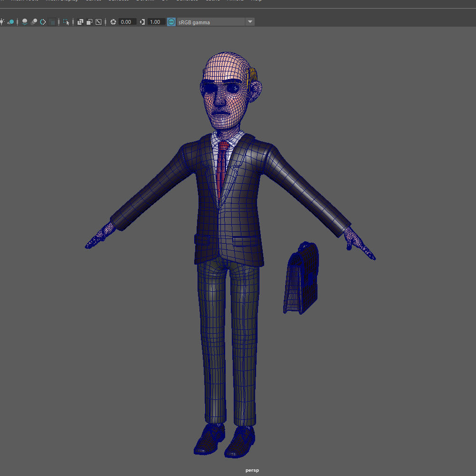
Task: Select the character's head mesh
Action: [x=228, y=91]
